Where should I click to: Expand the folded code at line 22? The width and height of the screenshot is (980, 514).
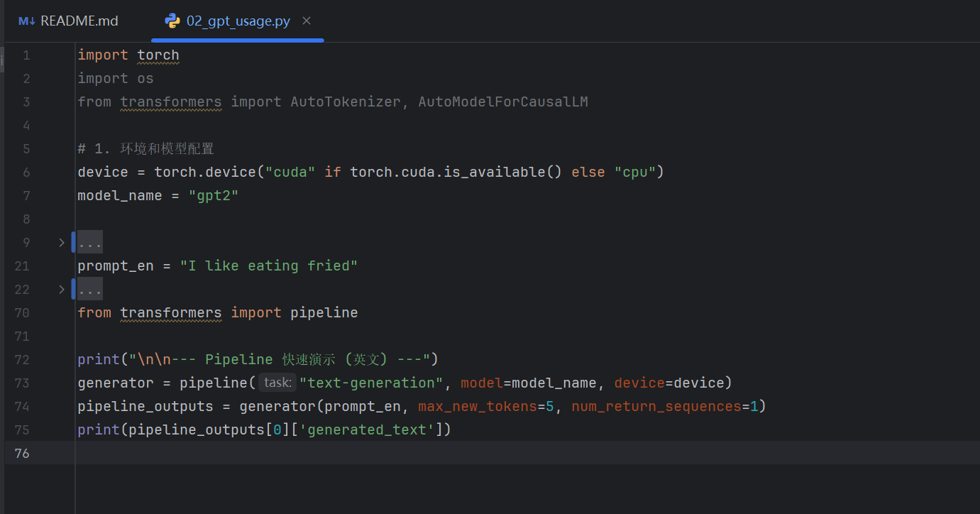click(62, 289)
